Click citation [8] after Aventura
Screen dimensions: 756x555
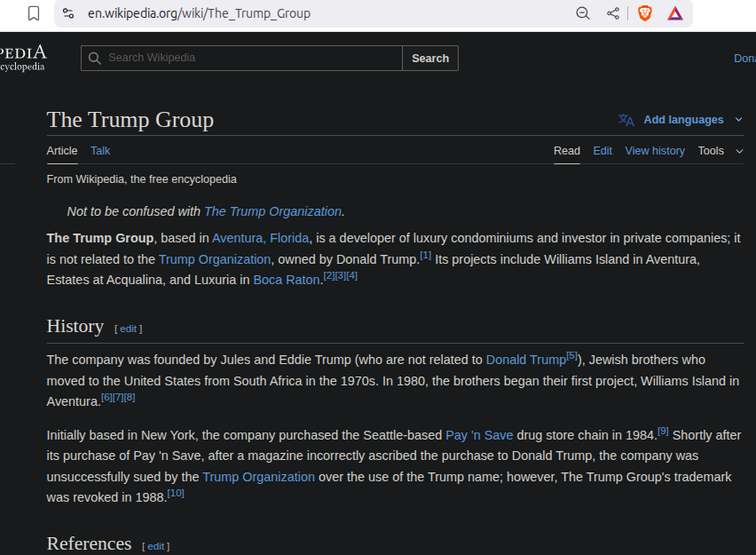click(x=130, y=397)
